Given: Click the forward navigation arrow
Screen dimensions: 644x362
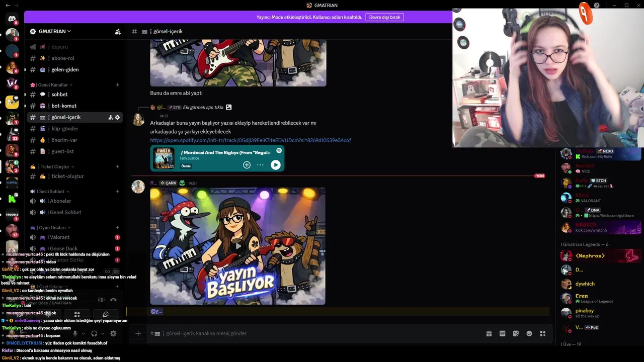Looking at the screenshot, I should tap(17, 5).
